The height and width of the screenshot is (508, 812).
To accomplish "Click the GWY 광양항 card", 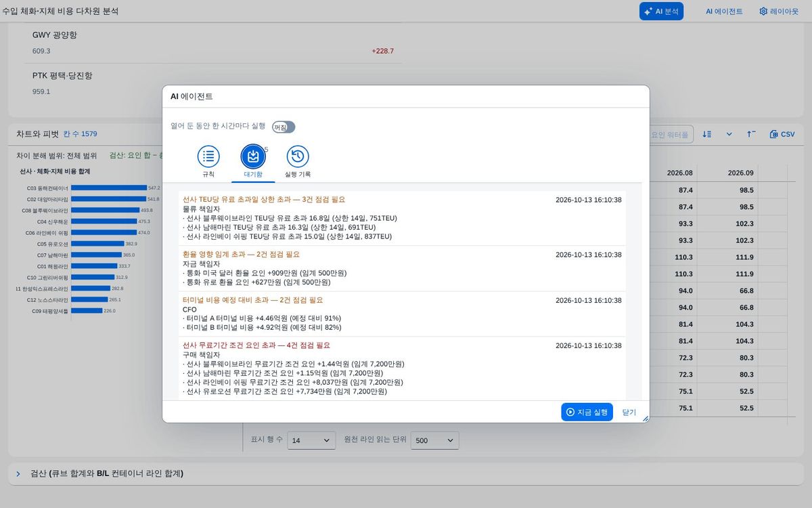I will 213,42.
